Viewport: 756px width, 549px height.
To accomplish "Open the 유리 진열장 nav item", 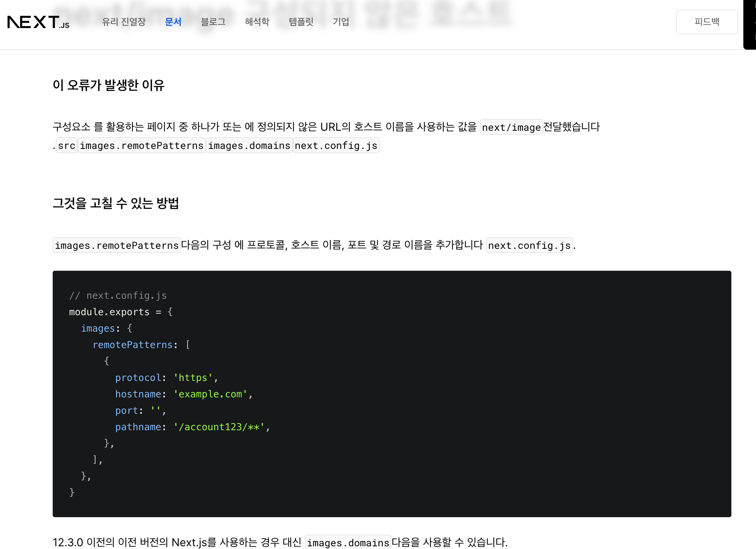I will click(x=124, y=22).
